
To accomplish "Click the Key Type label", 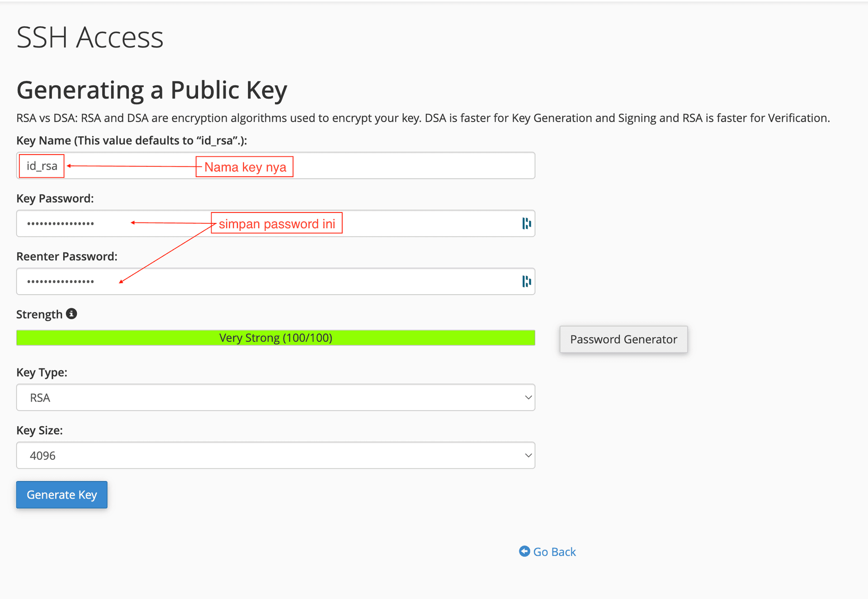I will pos(42,373).
